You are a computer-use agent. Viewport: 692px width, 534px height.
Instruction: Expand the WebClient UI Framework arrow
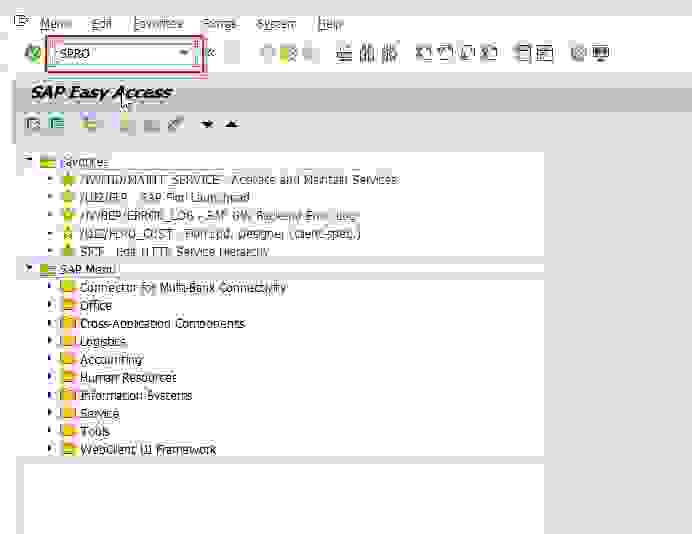pos(50,448)
